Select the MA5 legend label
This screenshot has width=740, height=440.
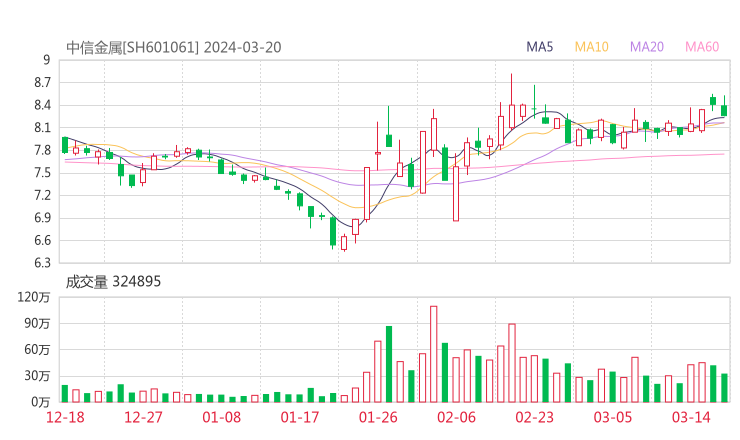click(539, 47)
